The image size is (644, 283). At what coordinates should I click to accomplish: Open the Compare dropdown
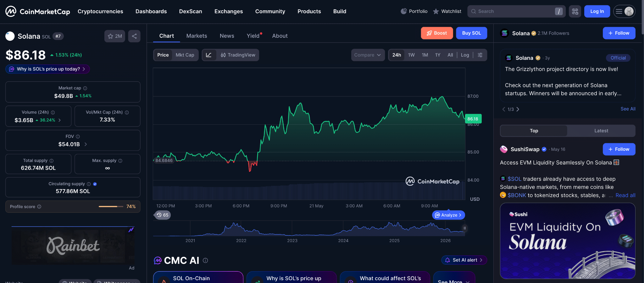(368, 55)
